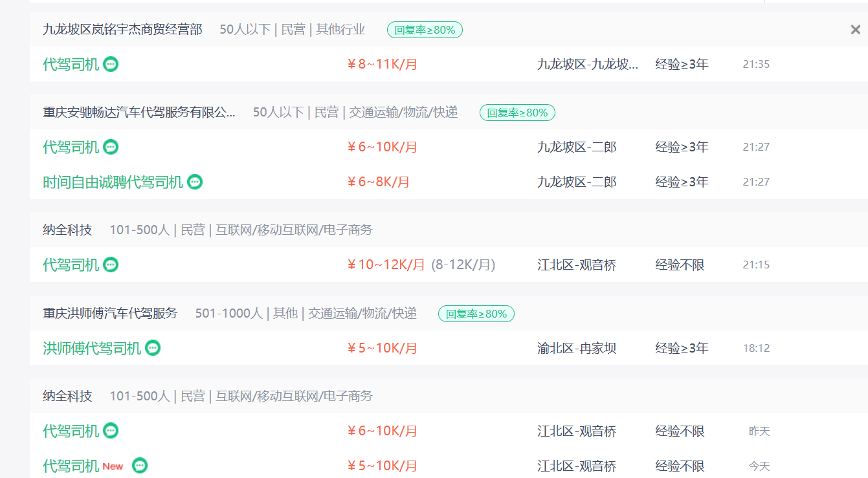
Task: Open 代驾司机 job paying ¥8~11K/月
Action: pos(71,64)
